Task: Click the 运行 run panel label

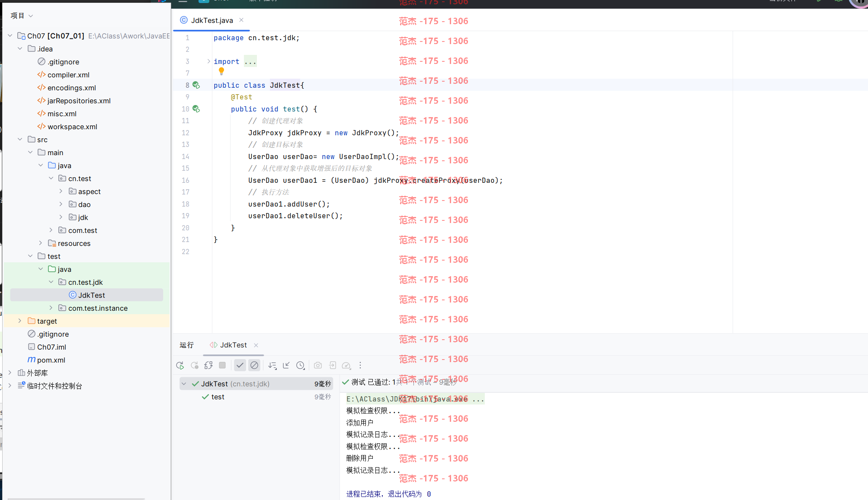Action: pyautogui.click(x=186, y=345)
